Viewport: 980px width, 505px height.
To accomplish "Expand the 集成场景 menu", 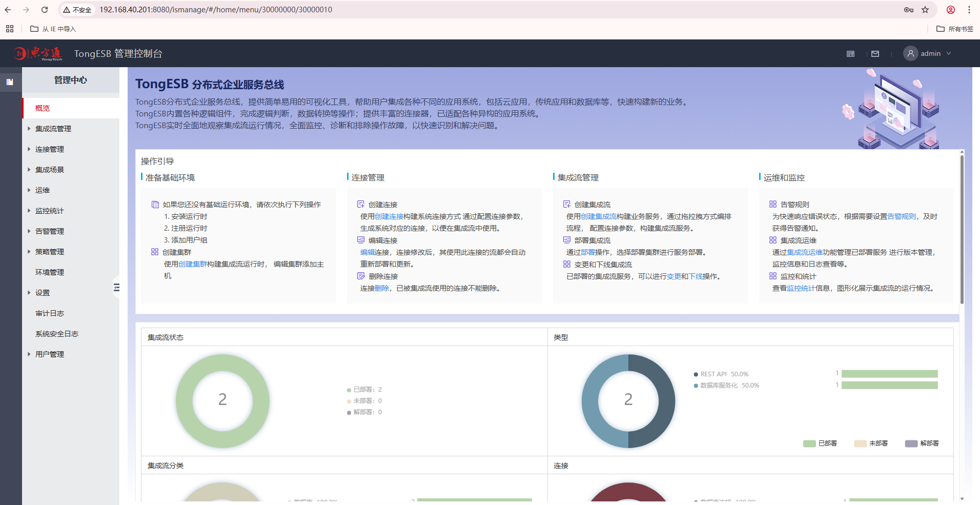I will pyautogui.click(x=71, y=170).
